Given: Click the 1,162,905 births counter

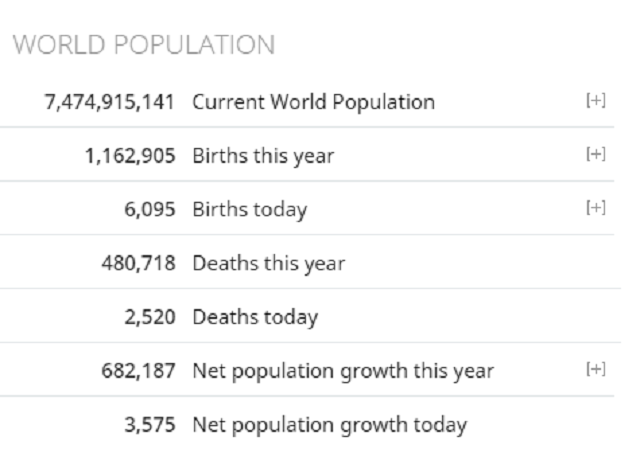Looking at the screenshot, I should coord(134,156).
